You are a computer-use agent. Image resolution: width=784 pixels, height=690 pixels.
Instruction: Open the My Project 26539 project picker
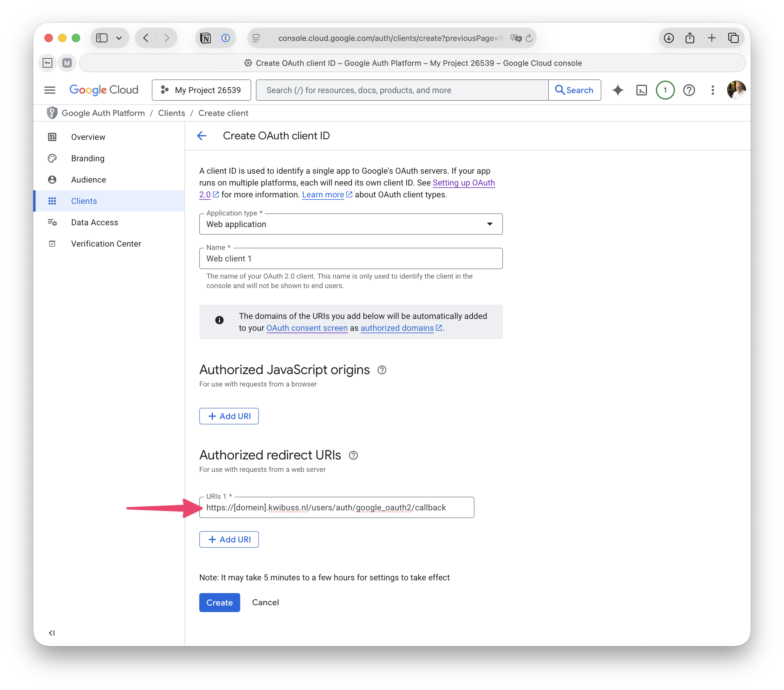pos(201,90)
